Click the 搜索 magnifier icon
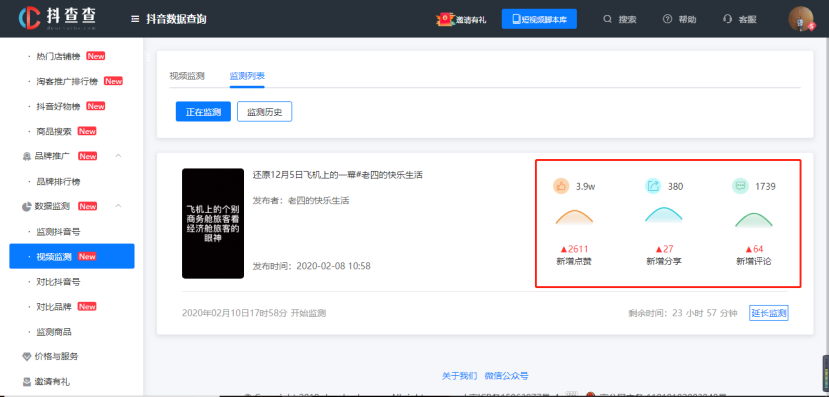This screenshot has width=829, height=397. click(607, 19)
